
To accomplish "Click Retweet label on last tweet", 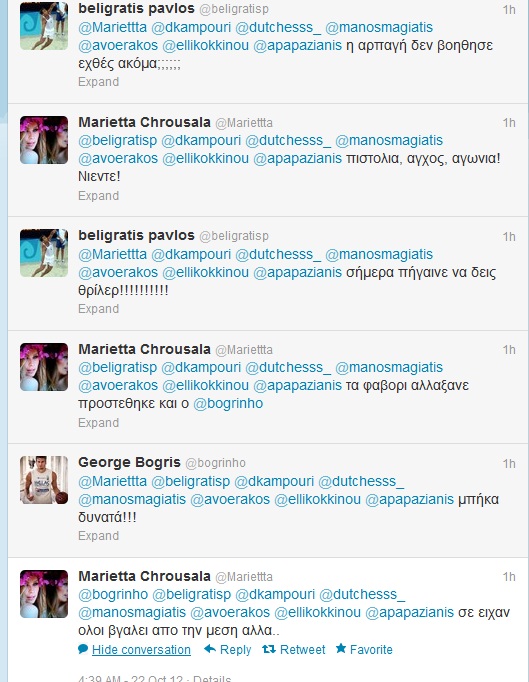I will [x=302, y=649].
